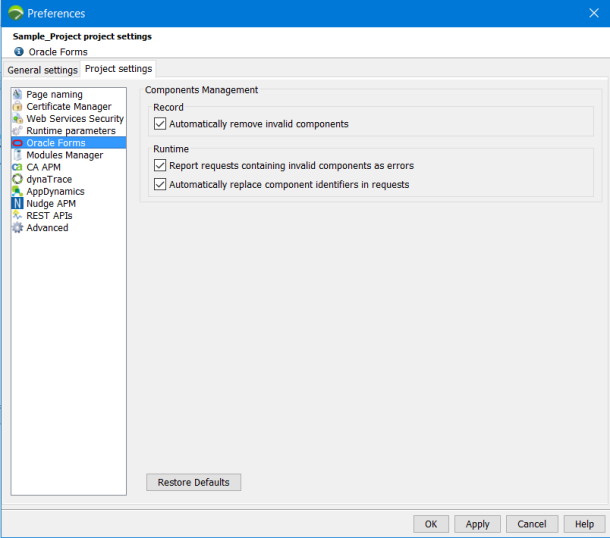Image resolution: width=610 pixels, height=538 pixels.
Task: Click the Web Services Security icon
Action: [17, 119]
